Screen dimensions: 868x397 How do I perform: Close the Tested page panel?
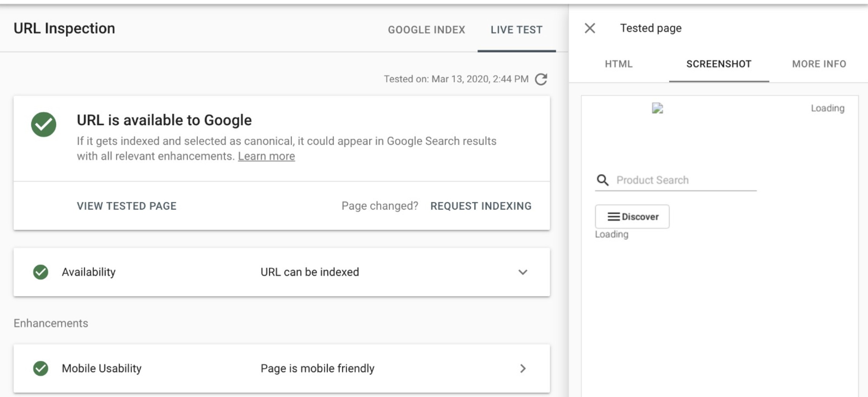[x=590, y=28]
